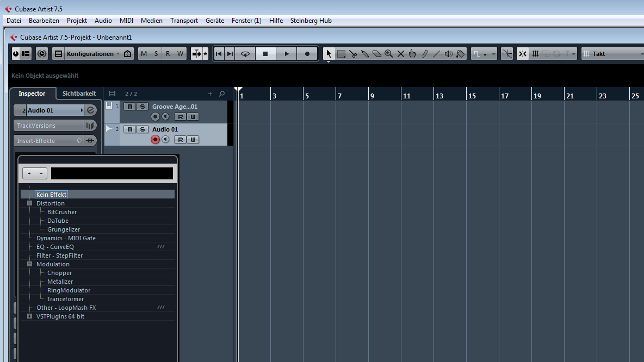
Task: Toggle monitor on Audio 01 track
Action: point(165,140)
